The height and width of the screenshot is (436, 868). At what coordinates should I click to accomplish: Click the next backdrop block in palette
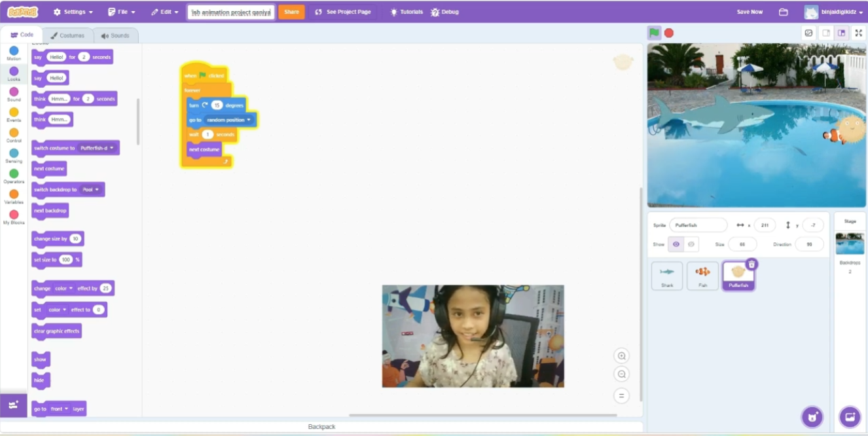(50, 211)
